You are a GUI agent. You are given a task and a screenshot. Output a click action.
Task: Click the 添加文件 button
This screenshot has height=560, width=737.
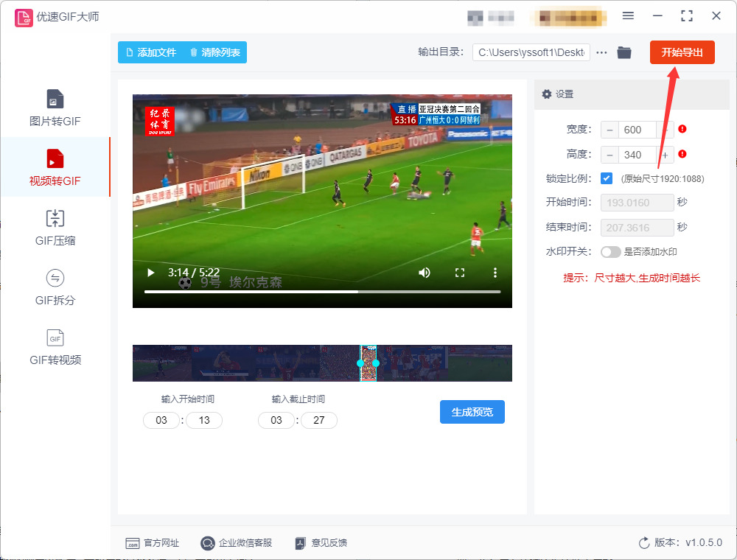point(151,52)
